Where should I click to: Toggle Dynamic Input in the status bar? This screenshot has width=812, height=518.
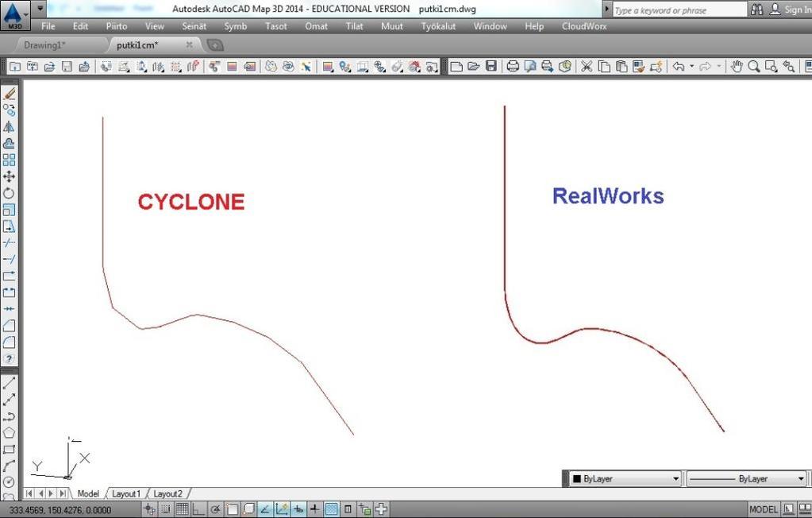point(298,509)
